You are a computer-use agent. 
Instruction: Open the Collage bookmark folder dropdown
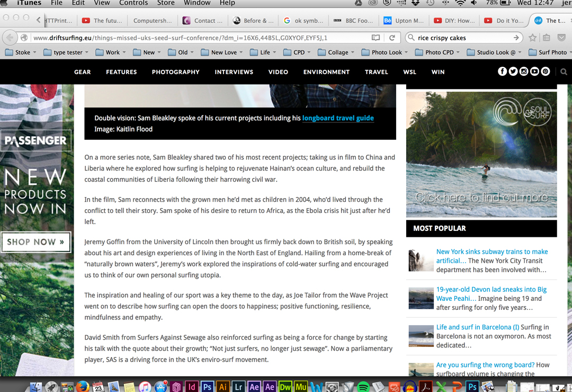click(x=337, y=52)
